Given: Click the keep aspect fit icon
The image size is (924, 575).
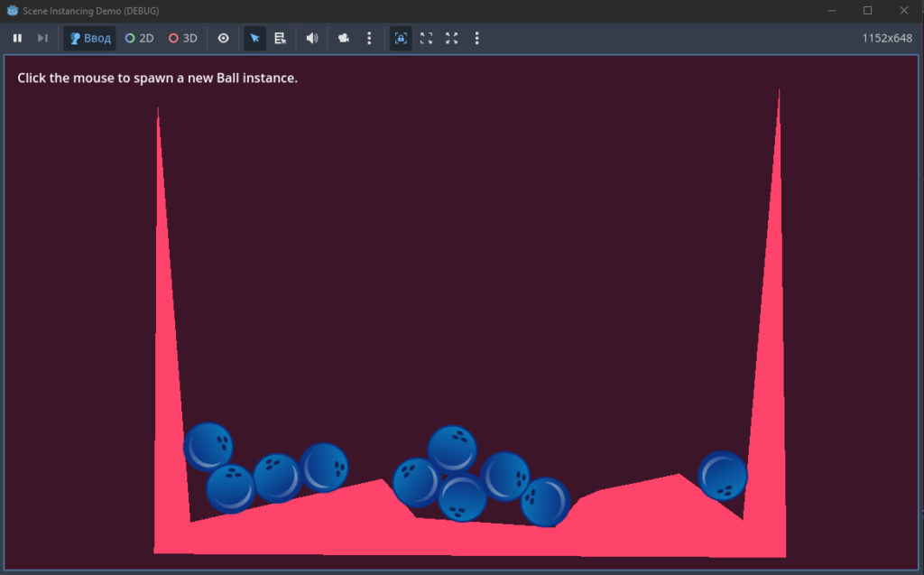Looking at the screenshot, I should click(427, 38).
